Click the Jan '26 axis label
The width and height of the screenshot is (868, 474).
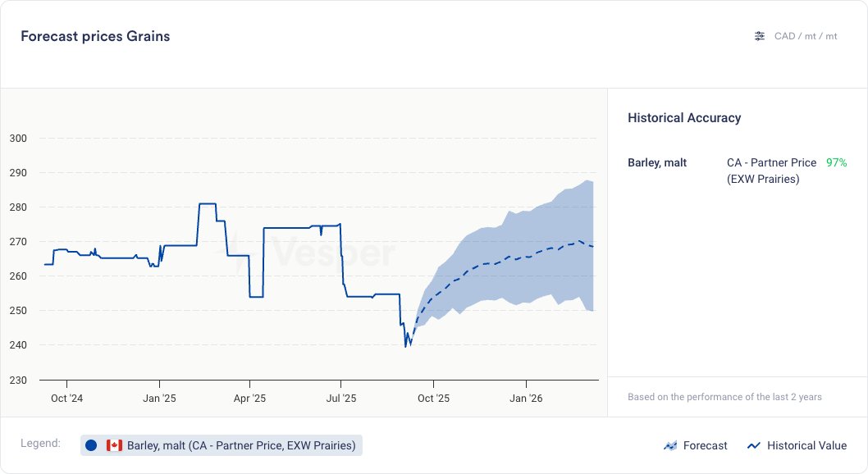click(526, 399)
